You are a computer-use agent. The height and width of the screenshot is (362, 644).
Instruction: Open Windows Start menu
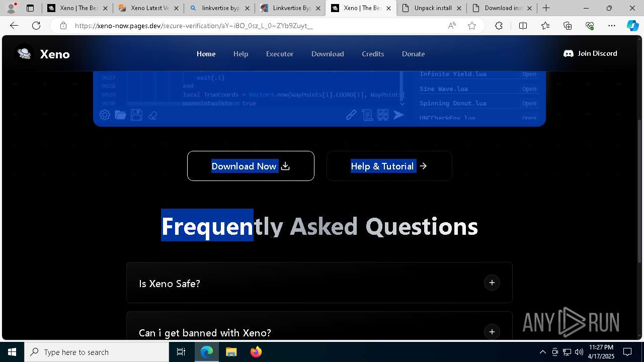tap(12, 352)
